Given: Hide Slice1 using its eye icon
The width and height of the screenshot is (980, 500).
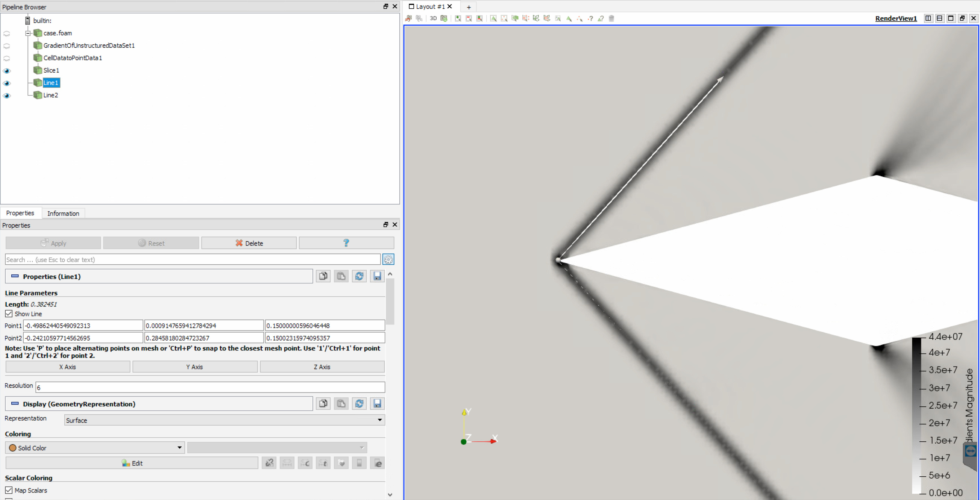Looking at the screenshot, I should 7,71.
